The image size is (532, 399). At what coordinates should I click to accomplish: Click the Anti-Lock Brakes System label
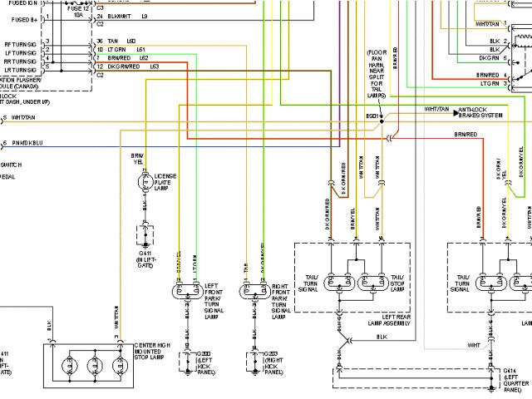click(481, 111)
